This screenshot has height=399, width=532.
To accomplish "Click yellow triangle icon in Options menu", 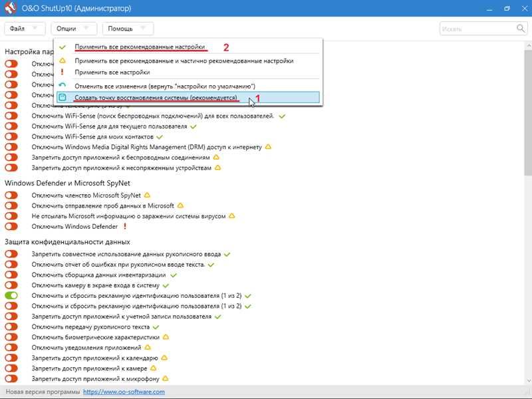I will tap(63, 61).
